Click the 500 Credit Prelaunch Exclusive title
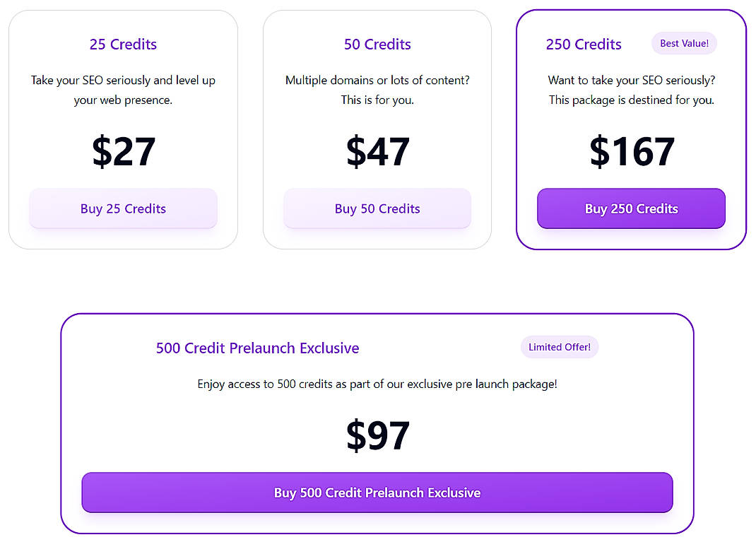This screenshot has height=542, width=756. coord(257,348)
